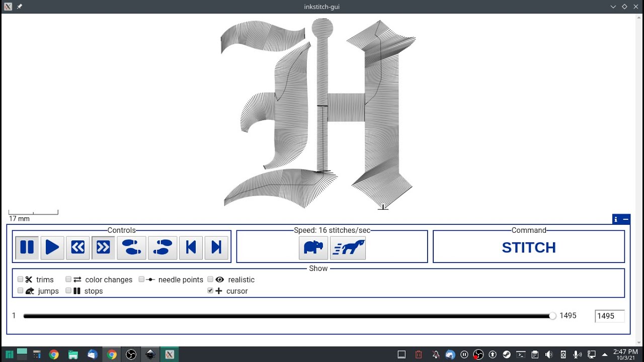This screenshot has width=644, height=362.
Task: Open the info button on control panel
Action: [616, 219]
